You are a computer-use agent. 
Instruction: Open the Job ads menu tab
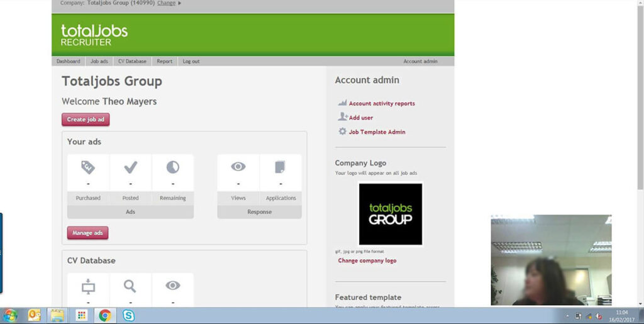(x=99, y=62)
